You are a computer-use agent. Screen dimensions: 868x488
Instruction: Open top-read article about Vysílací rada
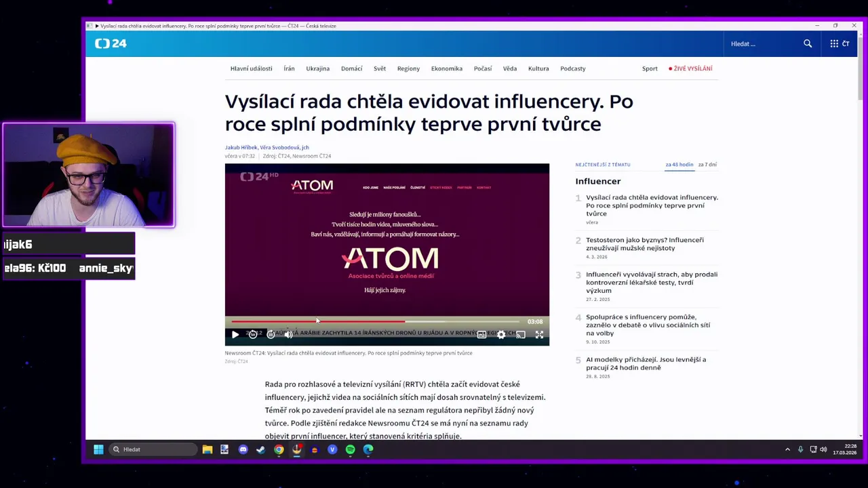point(652,205)
